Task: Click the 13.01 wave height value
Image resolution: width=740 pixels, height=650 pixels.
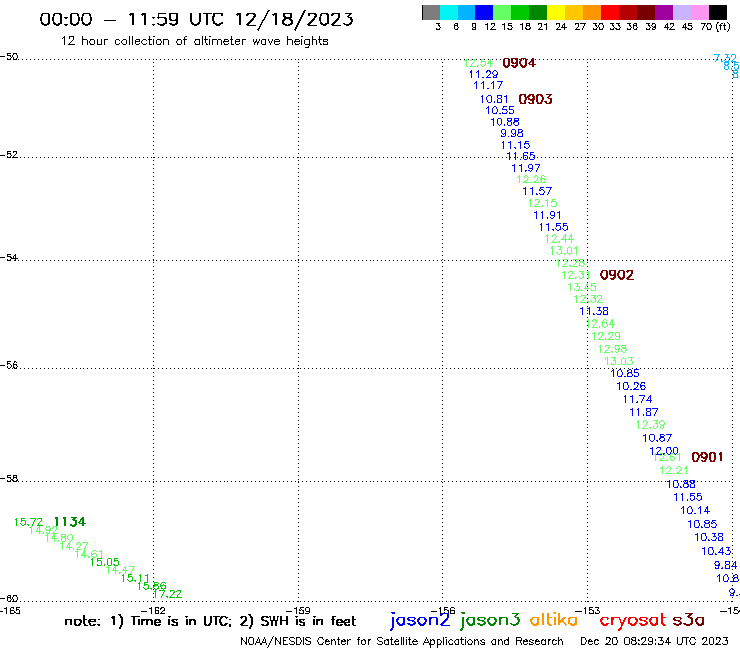Action: tap(564, 251)
